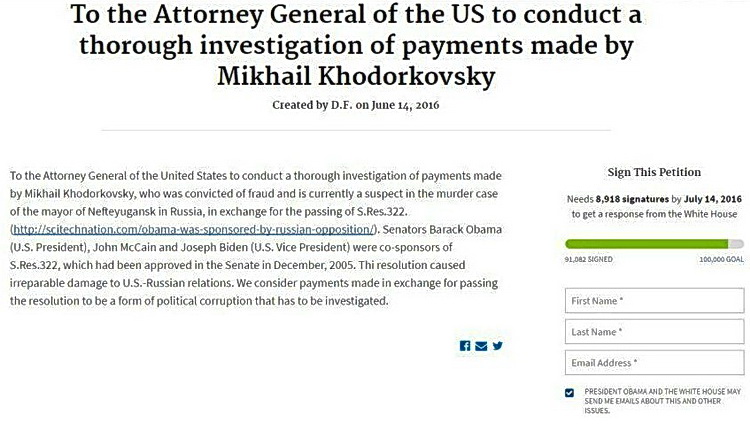The height and width of the screenshot is (431, 750).
Task: Click the "Created by D.F." byline
Action: (x=355, y=105)
